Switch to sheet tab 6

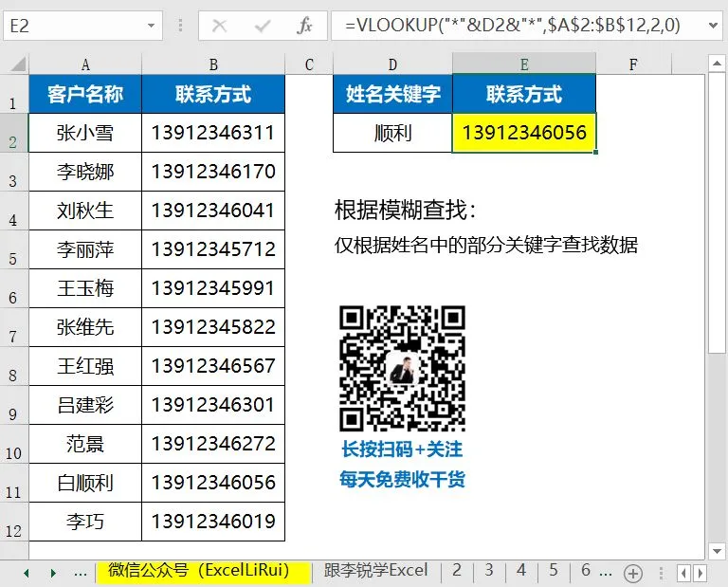pos(586,570)
